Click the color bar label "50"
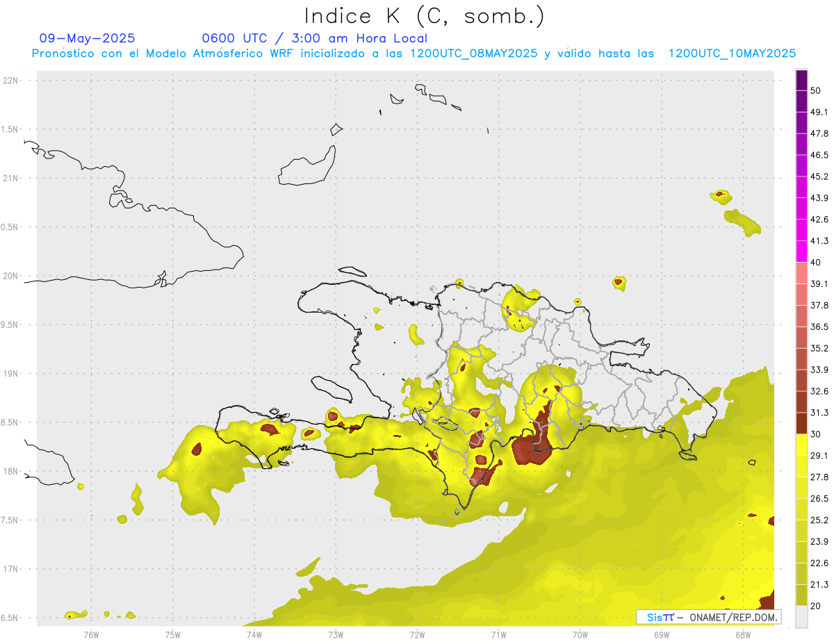This screenshot has width=834, height=644. pos(816,91)
